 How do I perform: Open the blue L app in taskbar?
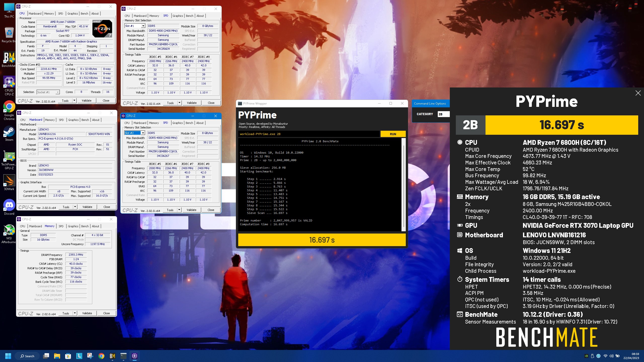click(79, 356)
